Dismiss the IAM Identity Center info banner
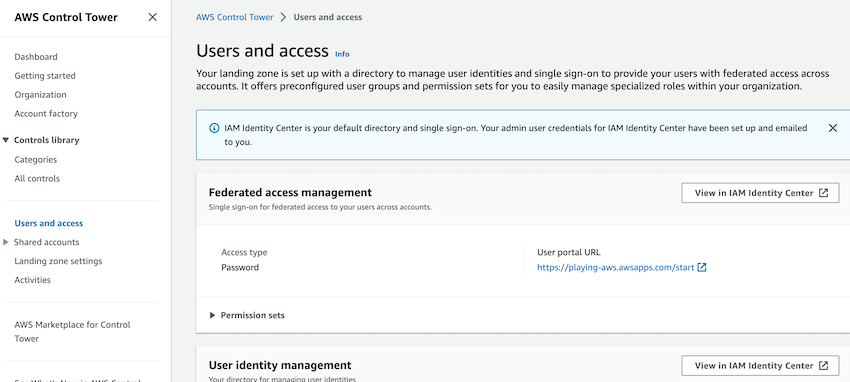 (x=833, y=128)
